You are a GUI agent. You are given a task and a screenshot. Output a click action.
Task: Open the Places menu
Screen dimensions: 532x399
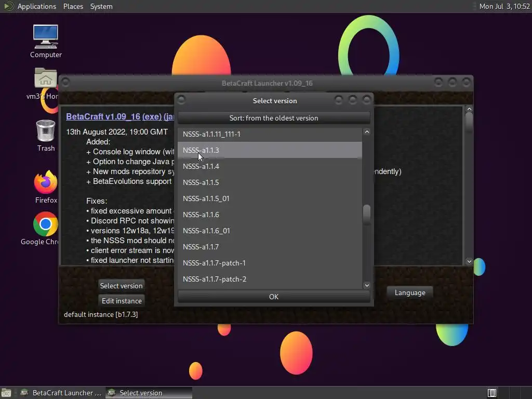coord(73,6)
